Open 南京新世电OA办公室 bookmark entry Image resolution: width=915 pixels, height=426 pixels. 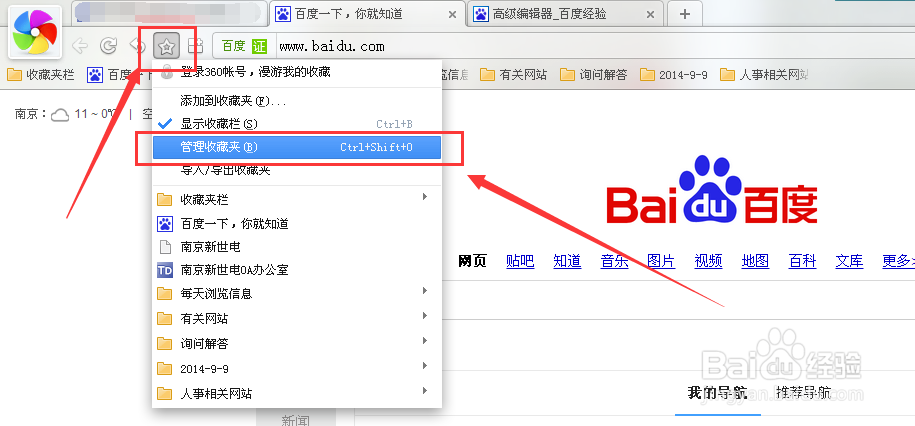click(x=296, y=270)
